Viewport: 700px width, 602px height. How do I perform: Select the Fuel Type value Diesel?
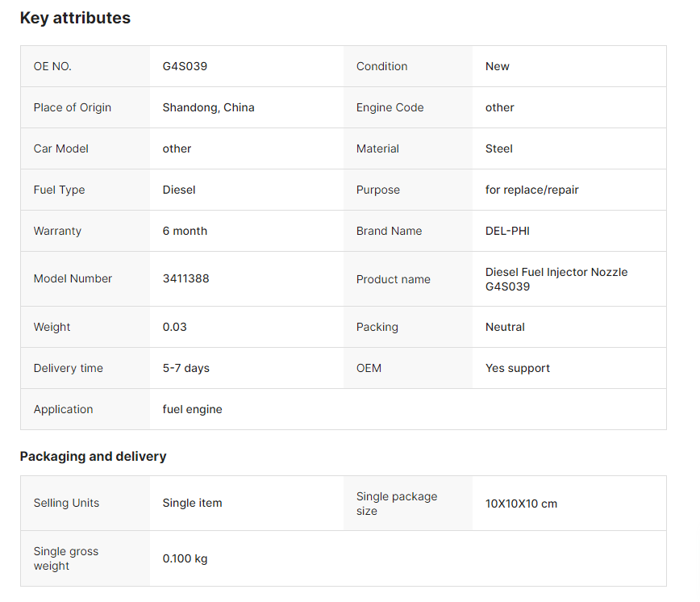click(x=179, y=190)
